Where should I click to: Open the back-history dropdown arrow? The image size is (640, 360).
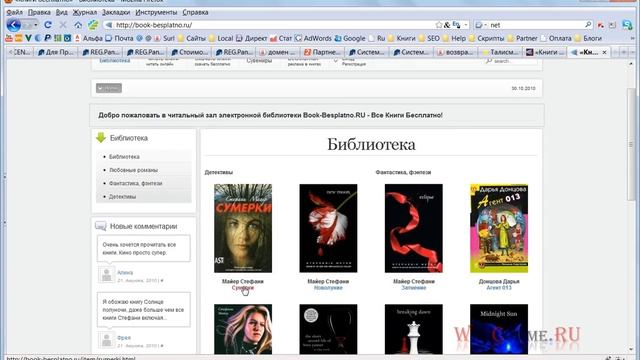coord(36,25)
